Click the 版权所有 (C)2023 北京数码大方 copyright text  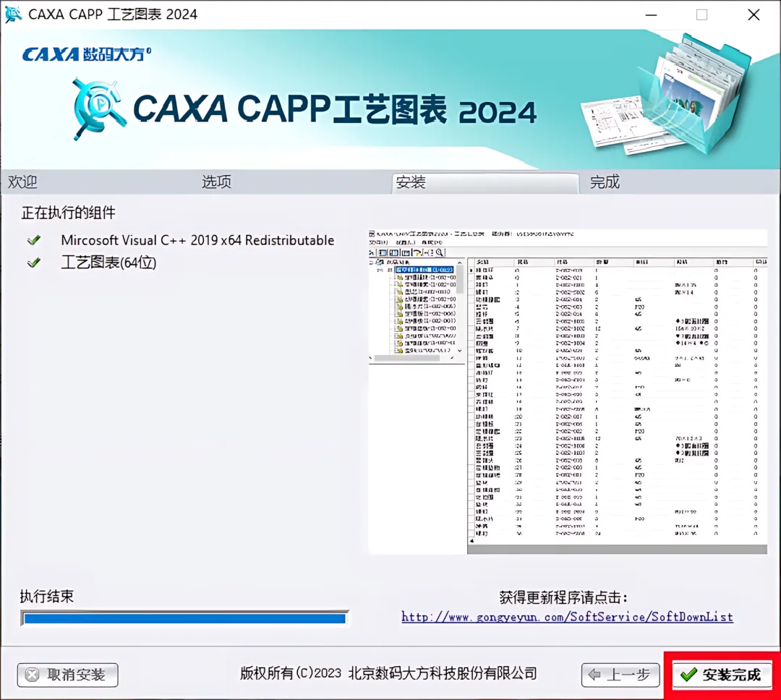[x=388, y=673]
